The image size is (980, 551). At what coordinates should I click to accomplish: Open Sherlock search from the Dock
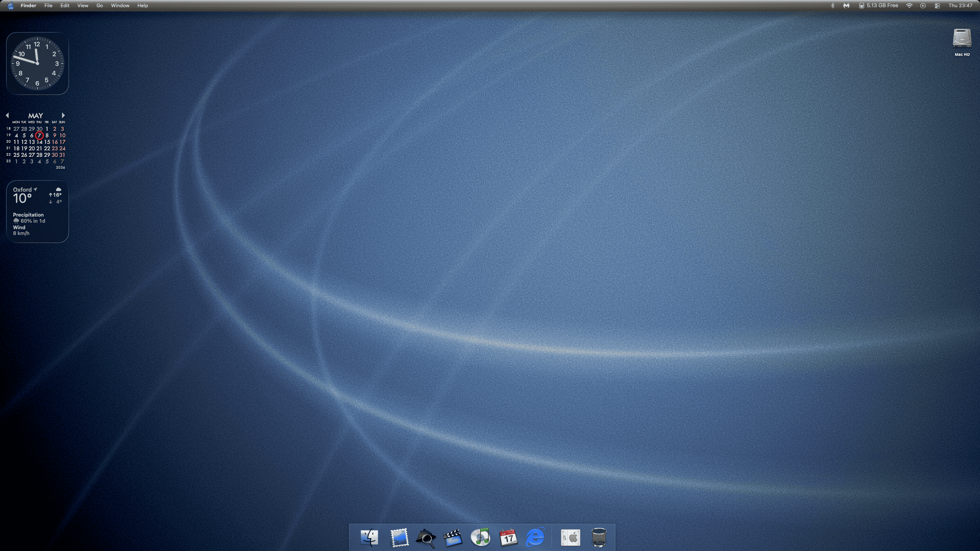(426, 538)
